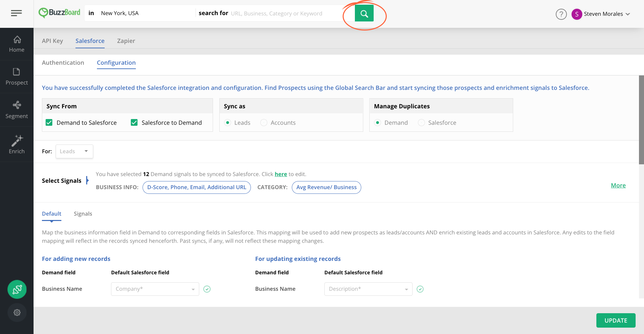Click the user avatar S icon
This screenshot has width=644, height=334.
[x=577, y=14]
